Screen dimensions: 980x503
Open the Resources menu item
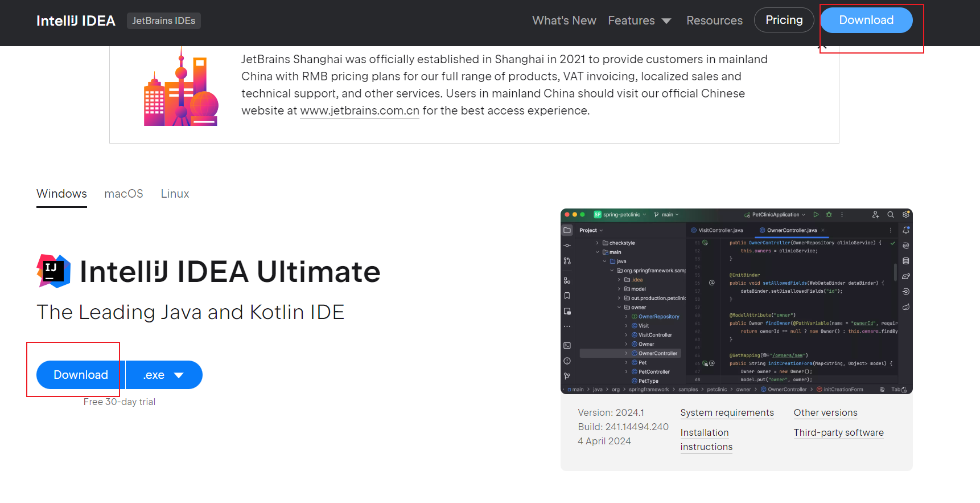tap(714, 21)
